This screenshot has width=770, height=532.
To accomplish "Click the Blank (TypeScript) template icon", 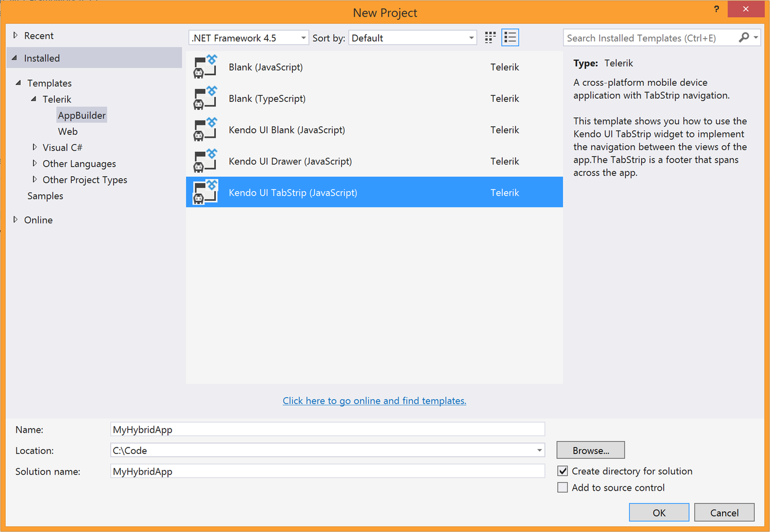I will pyautogui.click(x=206, y=98).
